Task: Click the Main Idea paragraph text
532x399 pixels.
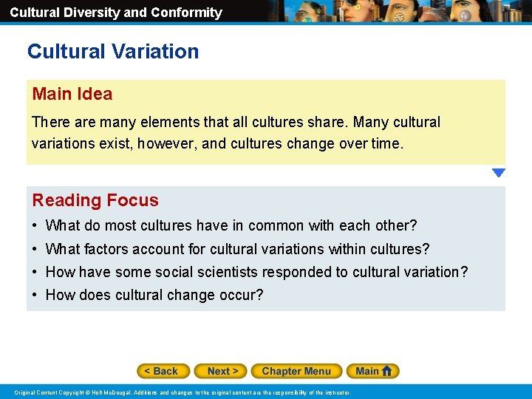Action: coord(236,133)
